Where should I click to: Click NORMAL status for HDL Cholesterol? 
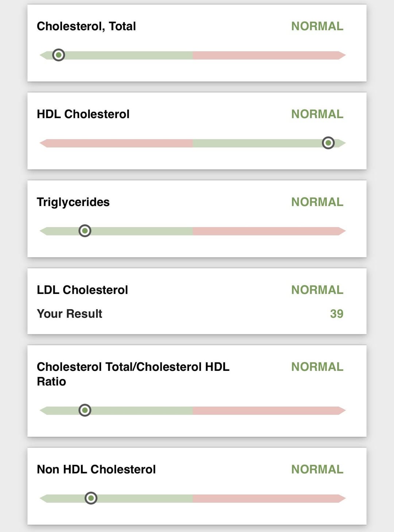pos(317,114)
